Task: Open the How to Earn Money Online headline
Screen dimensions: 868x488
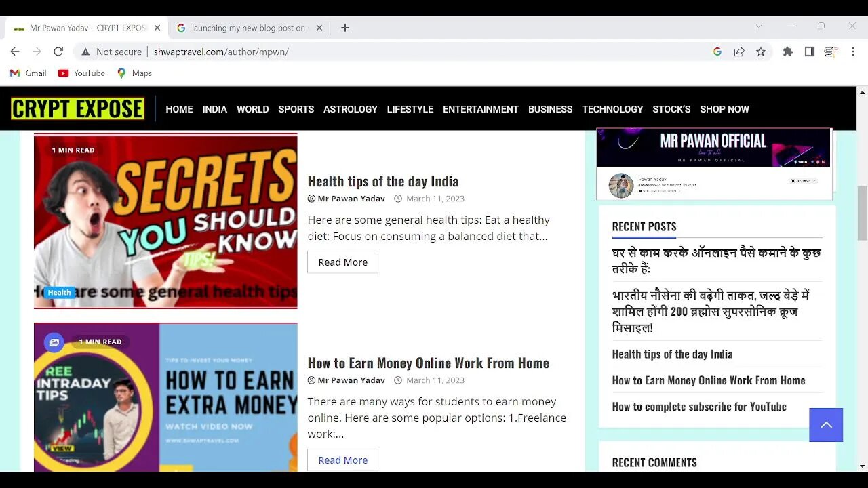Action: click(429, 363)
